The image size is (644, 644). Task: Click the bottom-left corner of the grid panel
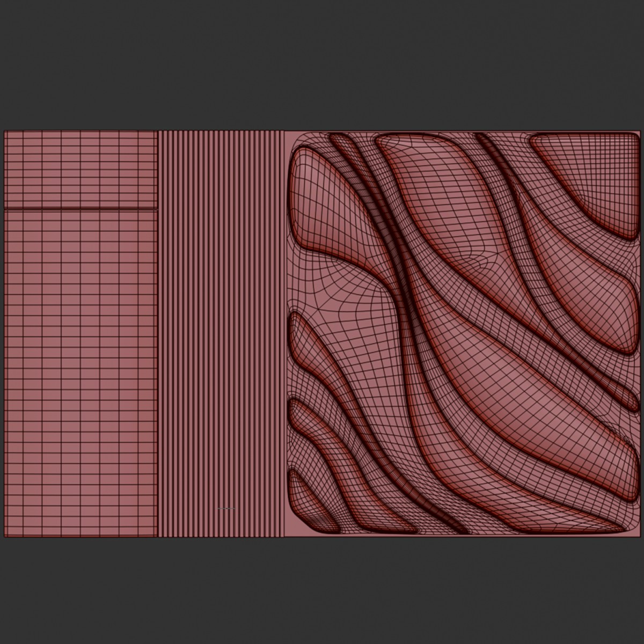tap(5, 536)
